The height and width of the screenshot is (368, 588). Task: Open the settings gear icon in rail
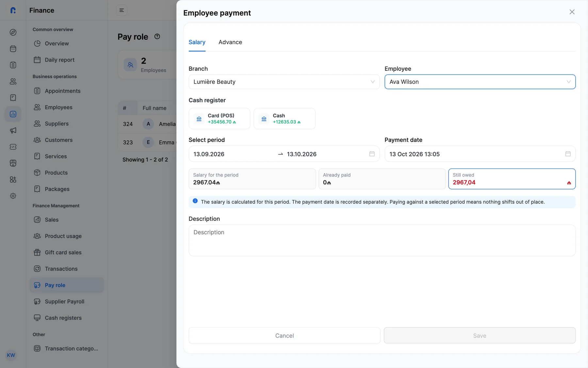[x=13, y=196]
